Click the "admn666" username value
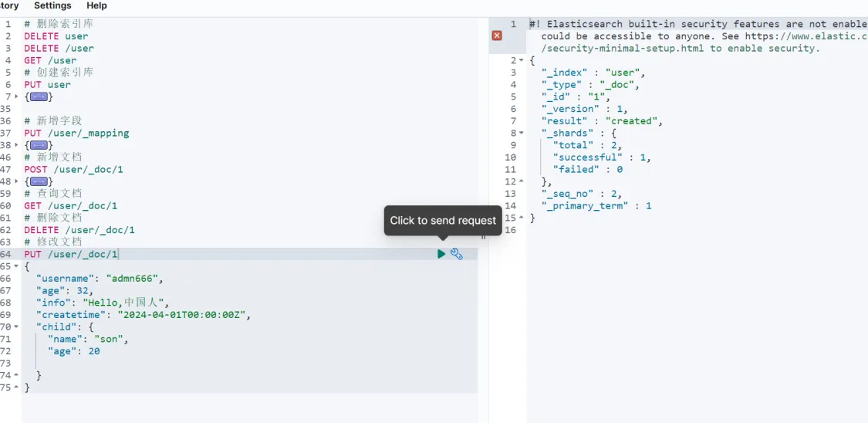This screenshot has height=423, width=868. (132, 279)
